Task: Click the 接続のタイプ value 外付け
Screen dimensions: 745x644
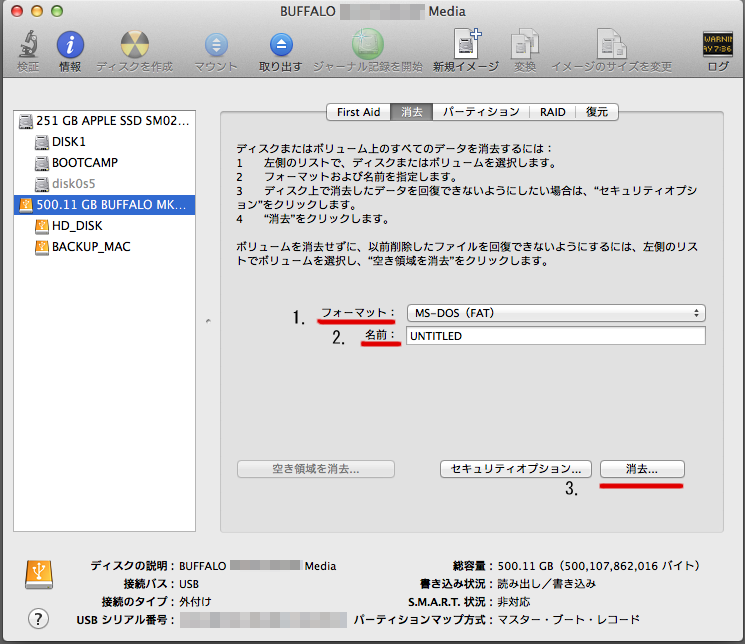Action: [x=195, y=602]
